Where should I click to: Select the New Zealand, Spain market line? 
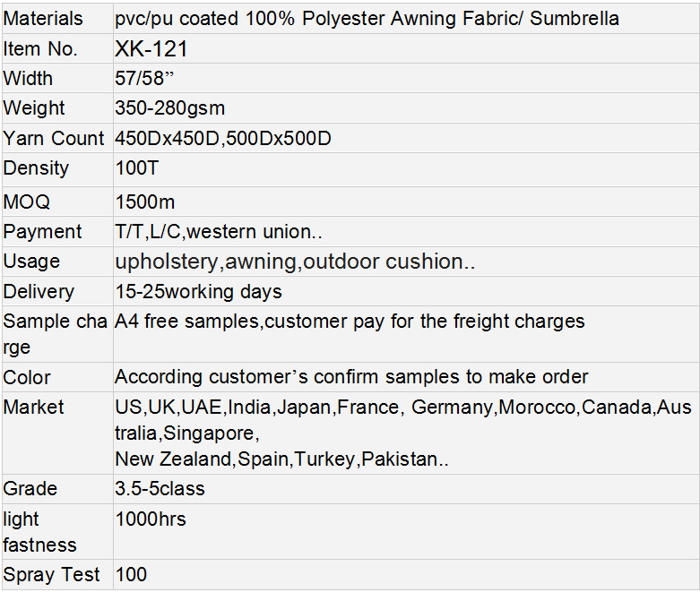(x=281, y=459)
